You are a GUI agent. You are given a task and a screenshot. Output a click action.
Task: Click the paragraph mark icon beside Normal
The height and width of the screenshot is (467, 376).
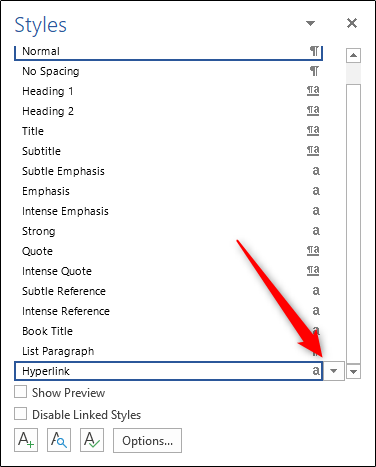pyautogui.click(x=314, y=51)
